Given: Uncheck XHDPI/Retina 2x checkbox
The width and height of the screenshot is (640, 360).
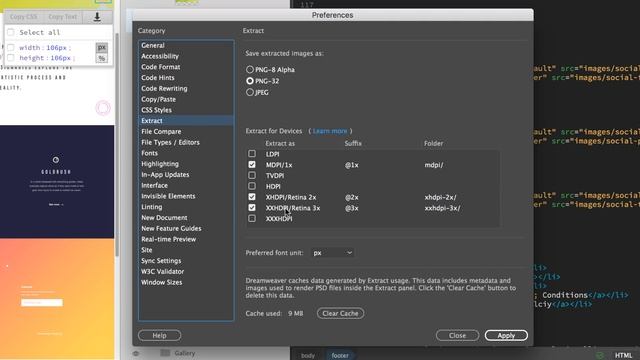Looking at the screenshot, I should click(252, 197).
